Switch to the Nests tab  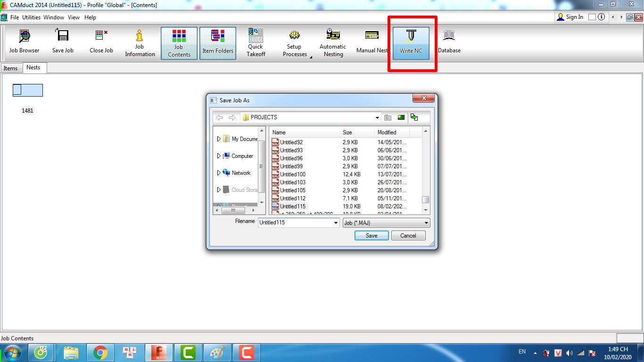click(x=33, y=67)
